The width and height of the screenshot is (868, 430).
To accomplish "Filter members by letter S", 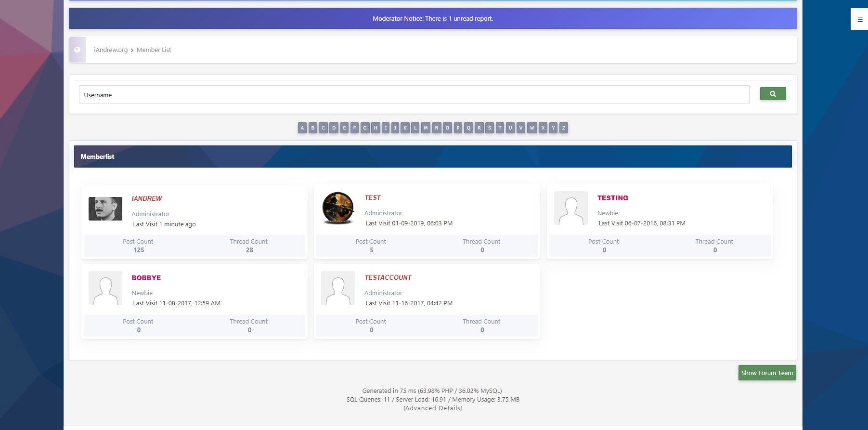I will pos(490,128).
